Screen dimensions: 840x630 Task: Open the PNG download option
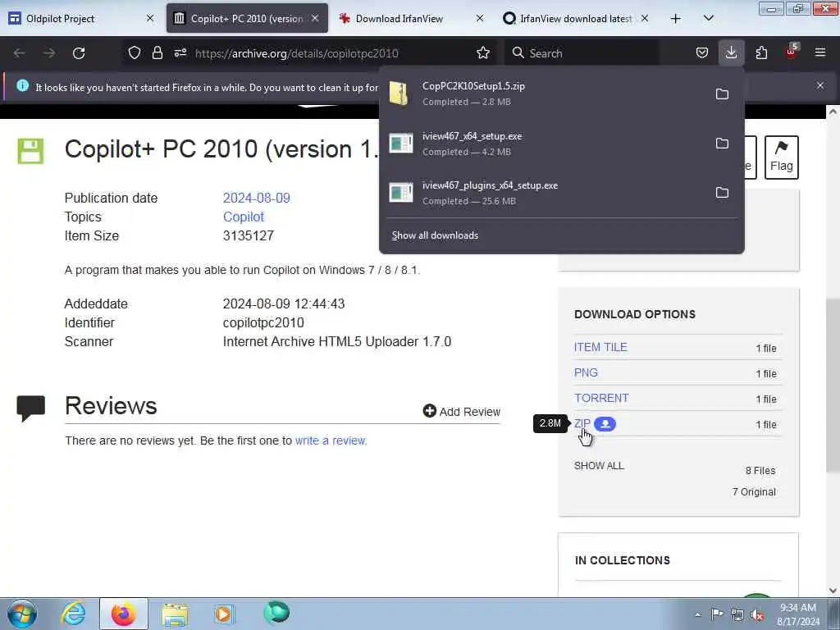[586, 372]
